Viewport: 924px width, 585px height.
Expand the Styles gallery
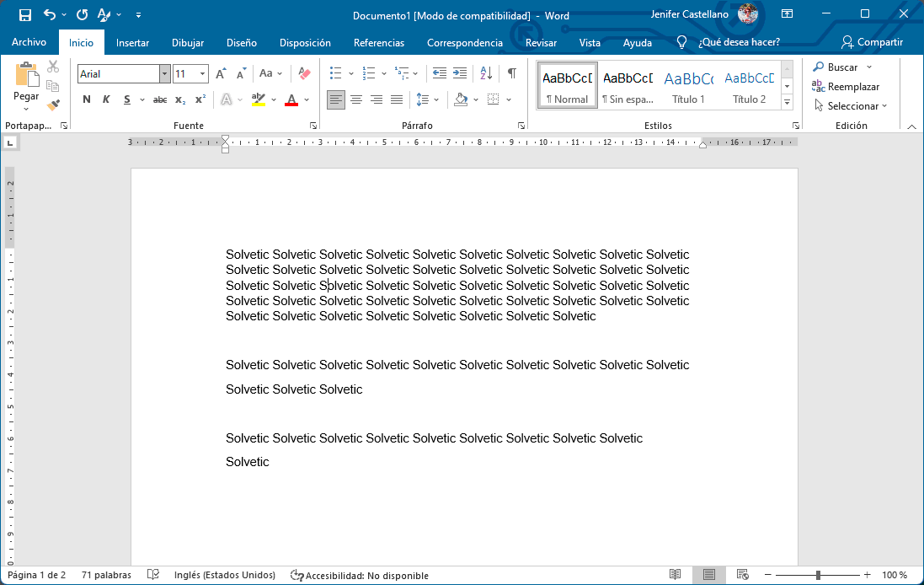tap(787, 102)
